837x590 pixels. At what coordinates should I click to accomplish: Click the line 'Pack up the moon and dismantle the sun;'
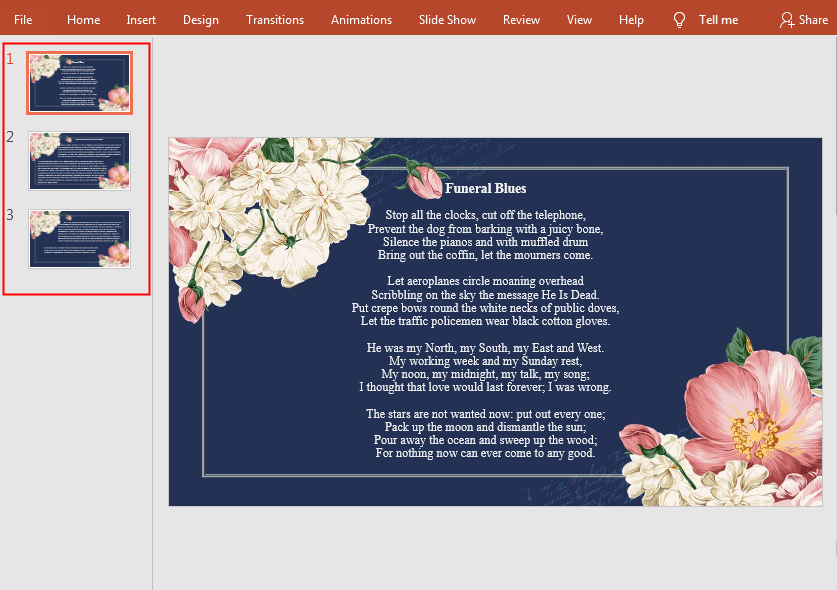(485, 427)
